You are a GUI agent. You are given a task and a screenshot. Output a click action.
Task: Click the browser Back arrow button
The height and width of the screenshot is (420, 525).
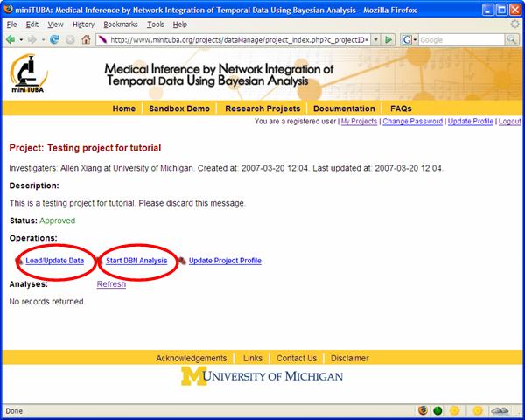click(x=10, y=40)
